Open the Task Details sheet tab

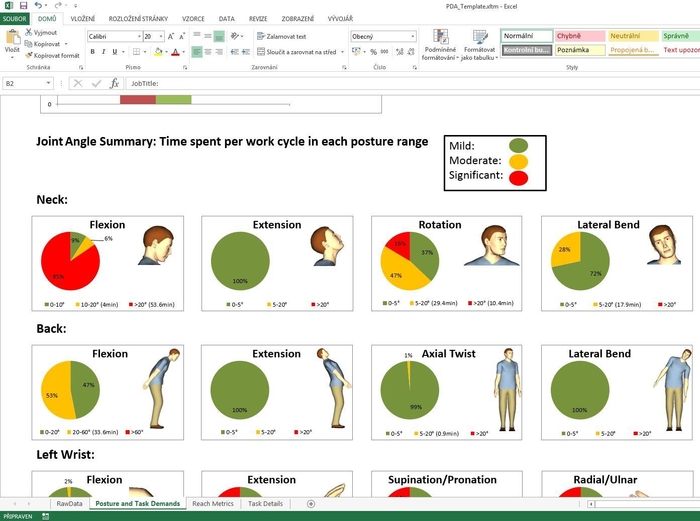pos(265,504)
